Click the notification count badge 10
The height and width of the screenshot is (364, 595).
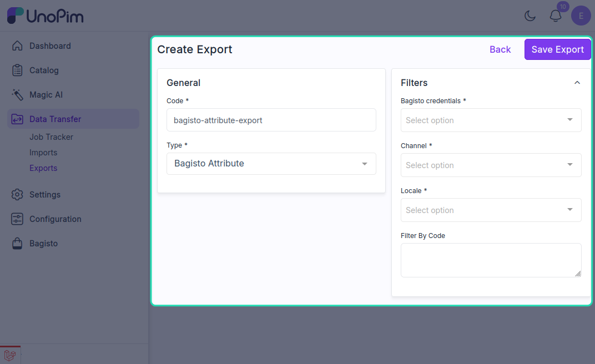(563, 7)
